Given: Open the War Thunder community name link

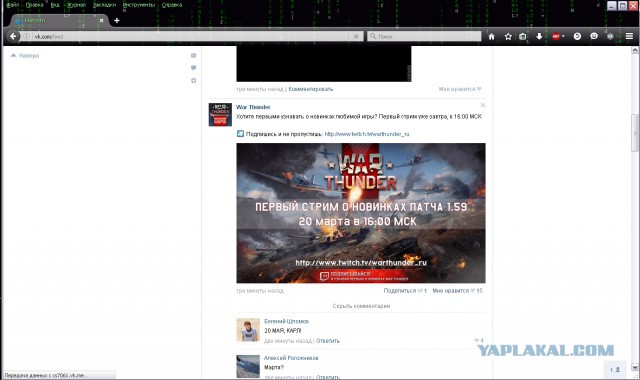Looking at the screenshot, I should (x=253, y=107).
